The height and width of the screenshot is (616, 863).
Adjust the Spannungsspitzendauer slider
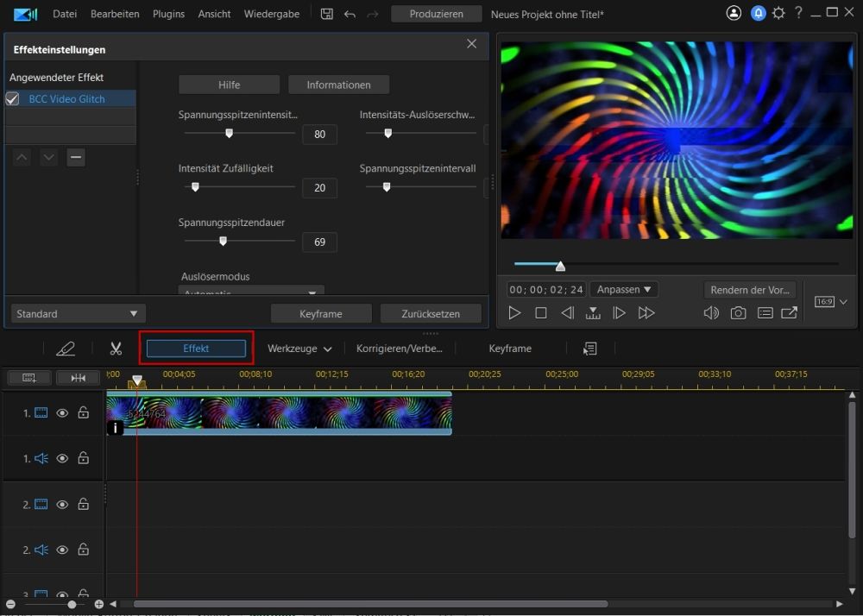(223, 241)
